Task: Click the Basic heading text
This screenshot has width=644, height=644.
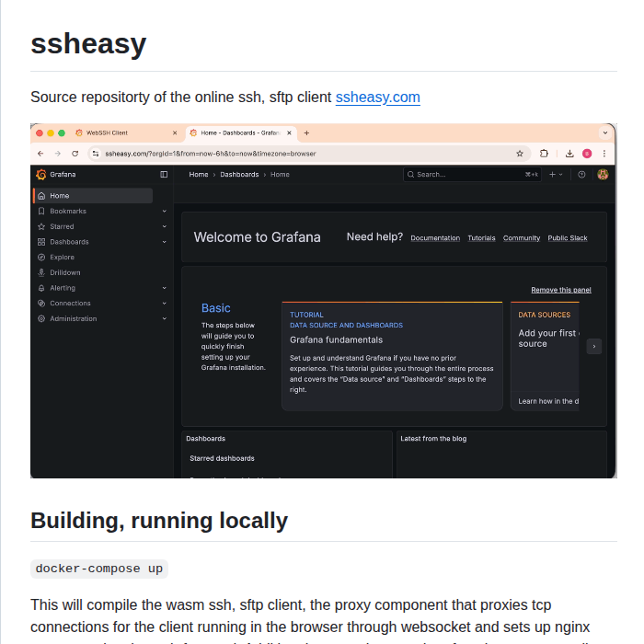Action: click(215, 308)
